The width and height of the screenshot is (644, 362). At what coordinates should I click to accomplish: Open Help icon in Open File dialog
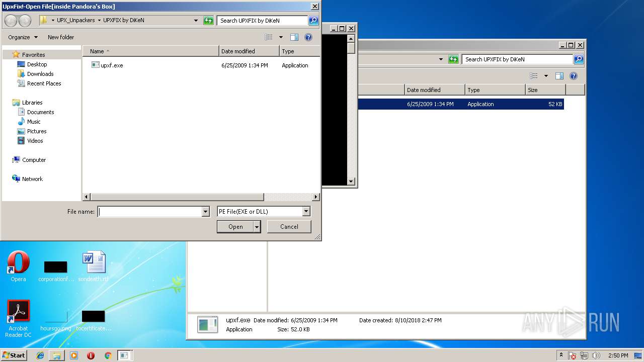pos(308,37)
